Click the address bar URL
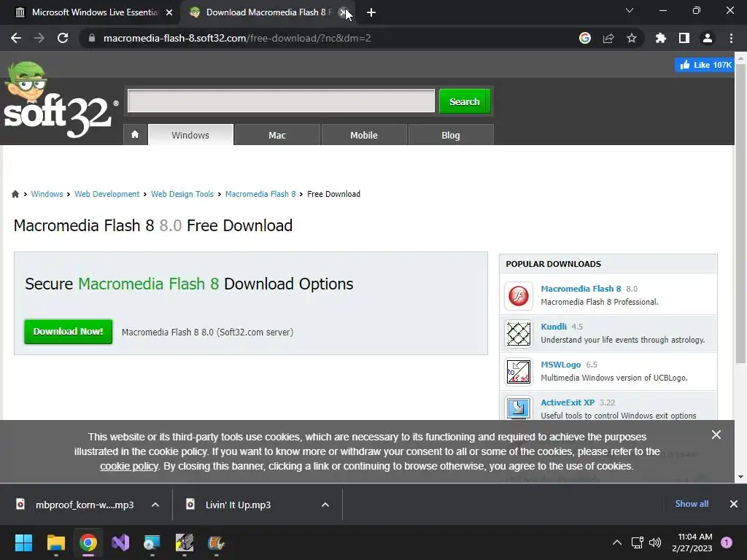The image size is (747, 560). tap(237, 38)
